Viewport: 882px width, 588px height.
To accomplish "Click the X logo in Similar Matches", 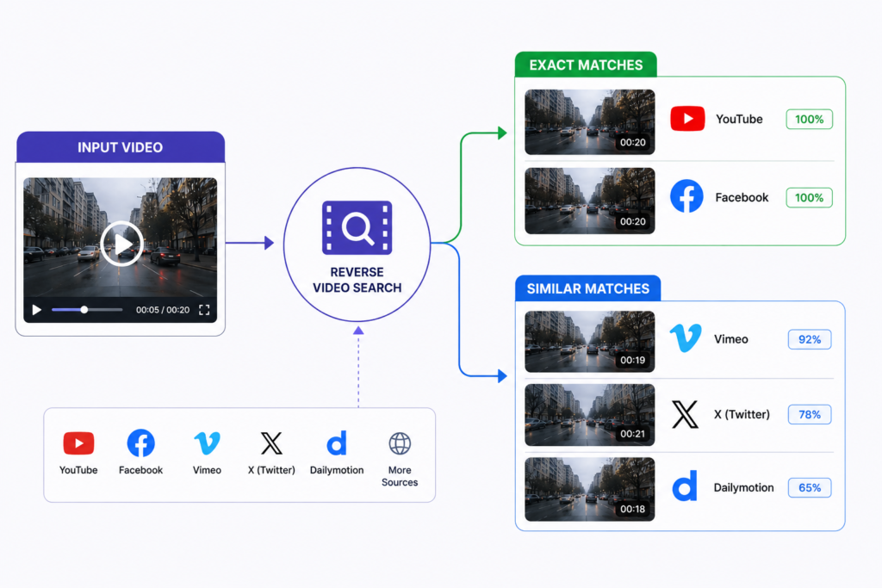I will 685,414.
